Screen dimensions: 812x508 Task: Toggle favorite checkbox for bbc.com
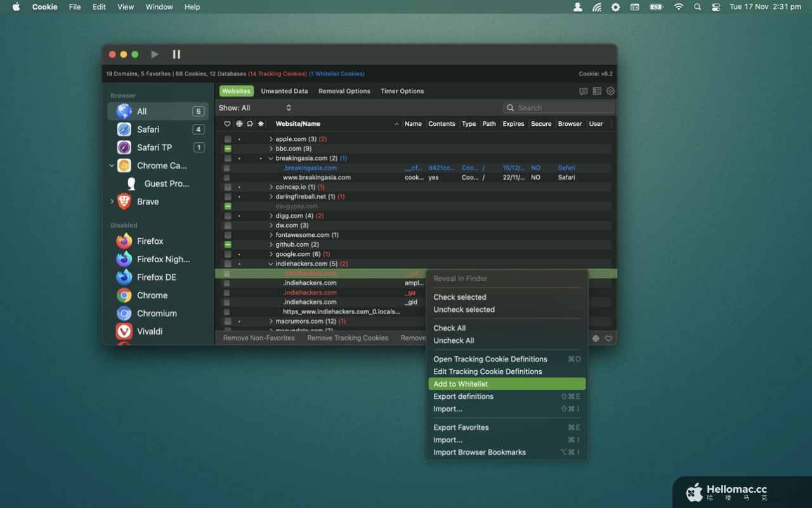pyautogui.click(x=227, y=149)
